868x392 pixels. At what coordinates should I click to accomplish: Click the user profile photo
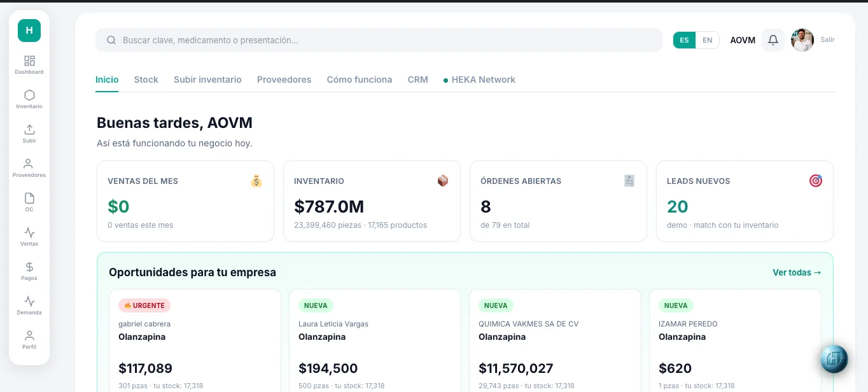pyautogui.click(x=802, y=40)
